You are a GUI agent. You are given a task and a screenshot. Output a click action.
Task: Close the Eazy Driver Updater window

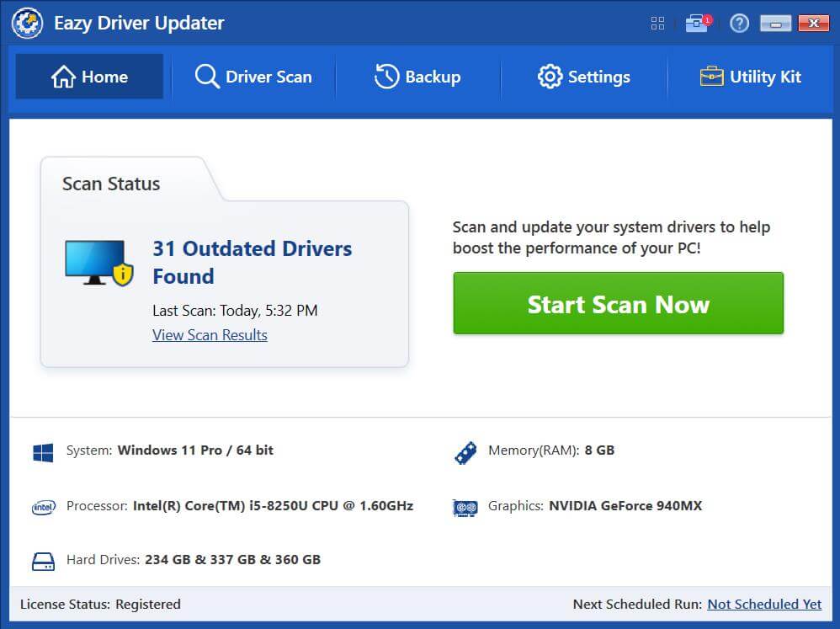tap(813, 23)
